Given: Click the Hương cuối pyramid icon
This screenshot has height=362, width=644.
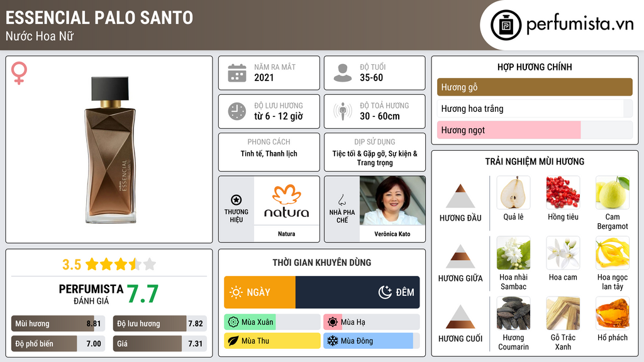Looking at the screenshot, I should click(x=460, y=317).
